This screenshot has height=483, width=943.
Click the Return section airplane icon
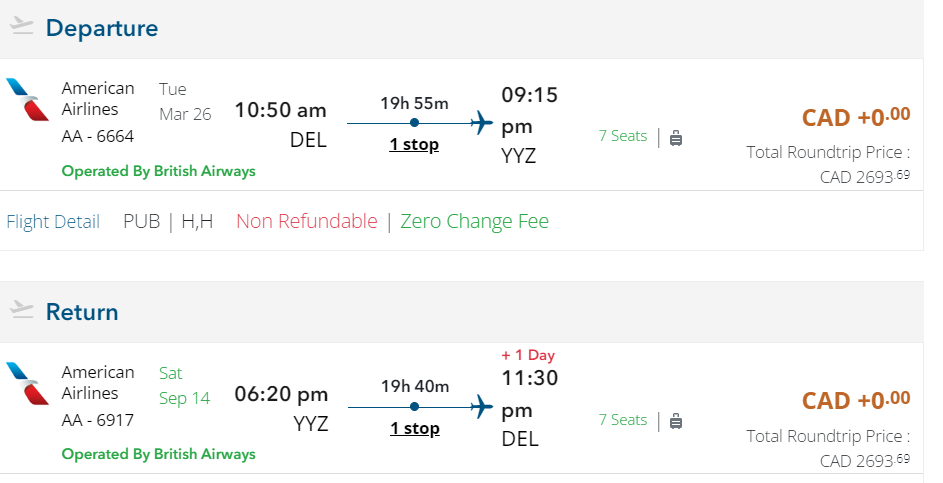click(22, 311)
